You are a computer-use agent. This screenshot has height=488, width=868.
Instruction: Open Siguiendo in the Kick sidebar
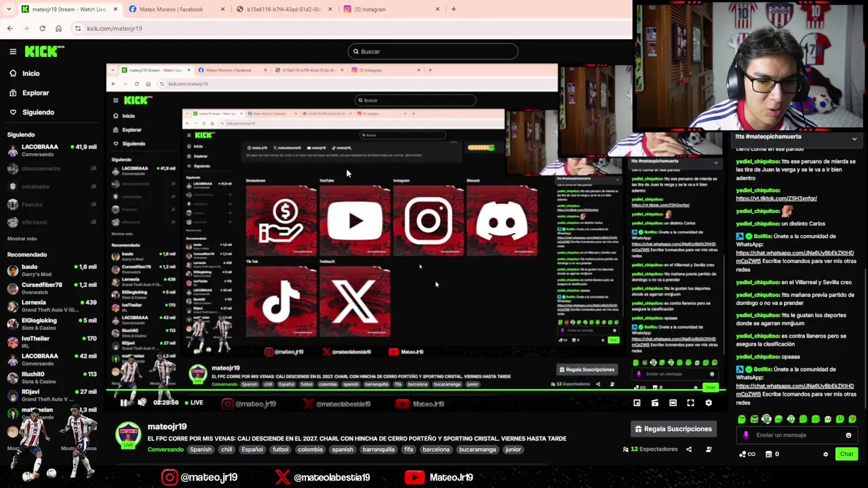(31, 113)
